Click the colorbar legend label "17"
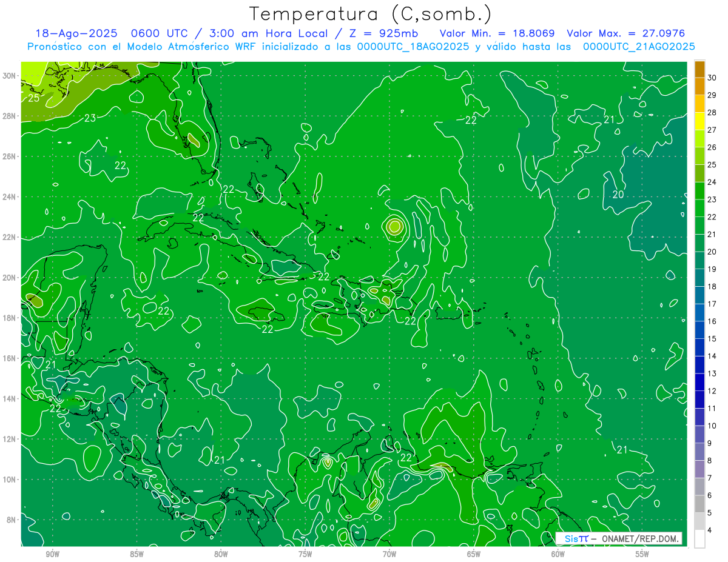 [x=712, y=304]
